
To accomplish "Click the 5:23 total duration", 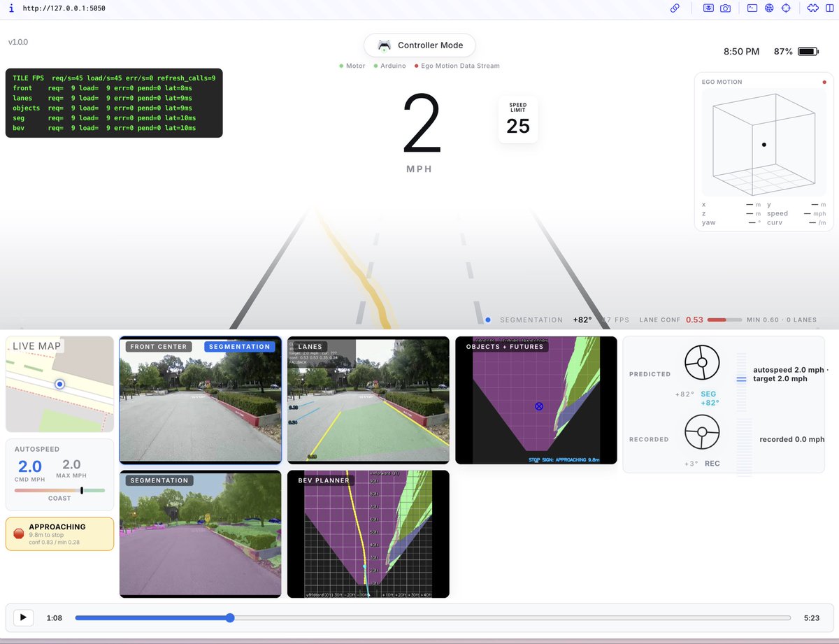I will [x=812, y=618].
